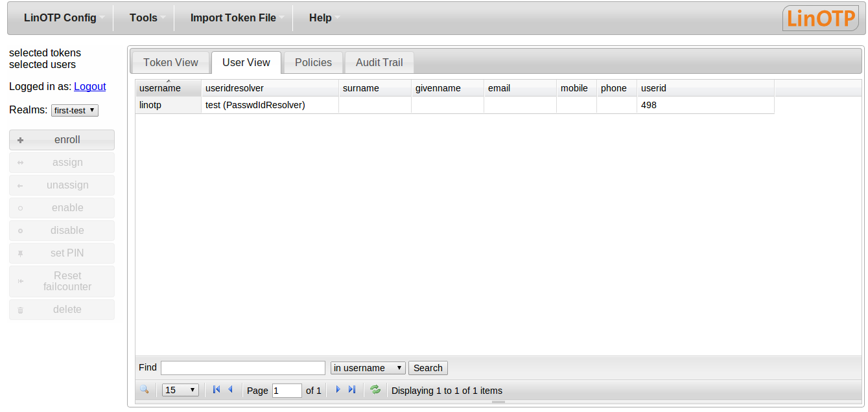
Task: Switch to the Token View tab
Action: click(x=170, y=63)
